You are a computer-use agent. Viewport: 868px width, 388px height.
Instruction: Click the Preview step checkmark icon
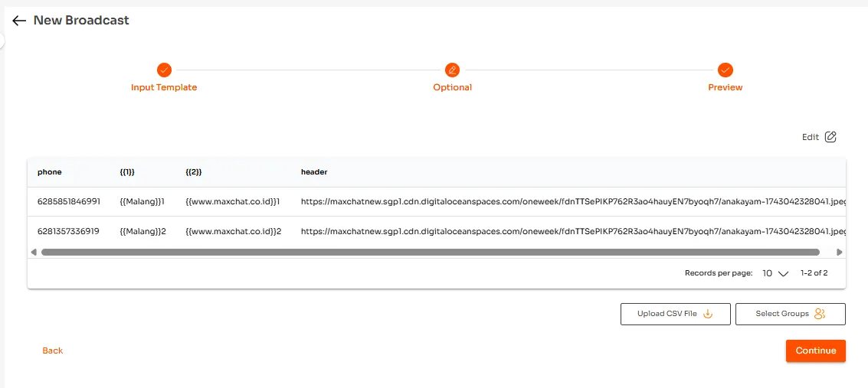coord(726,70)
